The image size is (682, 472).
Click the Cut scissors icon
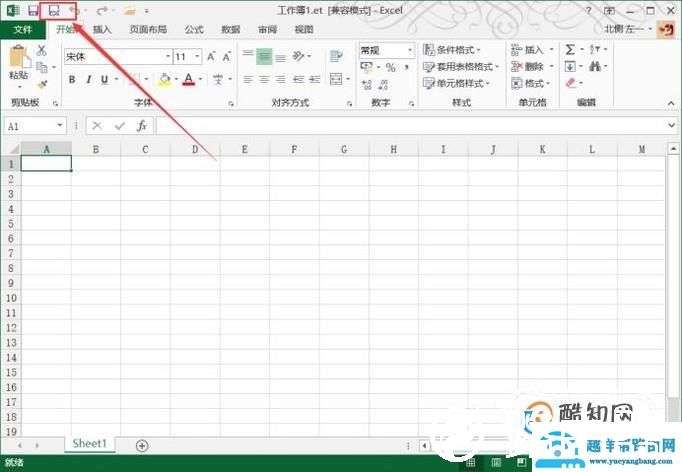(41, 50)
